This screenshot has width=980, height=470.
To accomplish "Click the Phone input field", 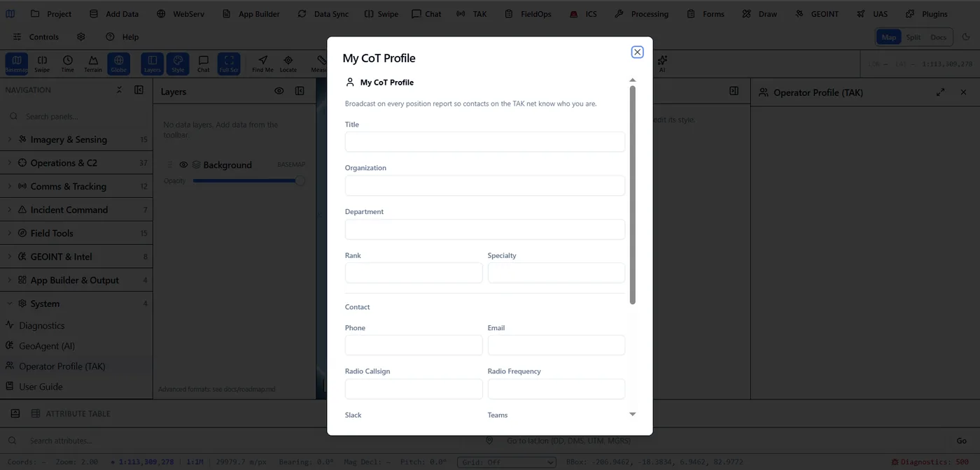I will (414, 346).
